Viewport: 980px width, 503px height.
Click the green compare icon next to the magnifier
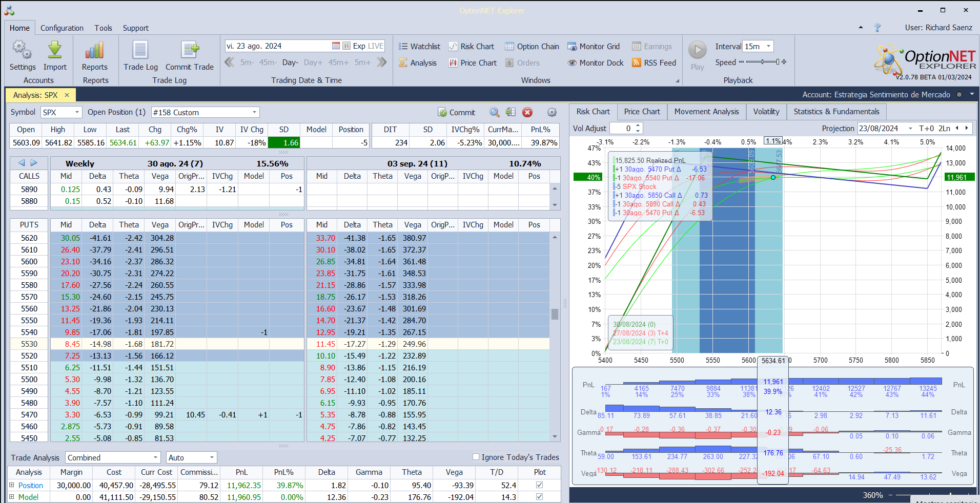click(x=511, y=112)
